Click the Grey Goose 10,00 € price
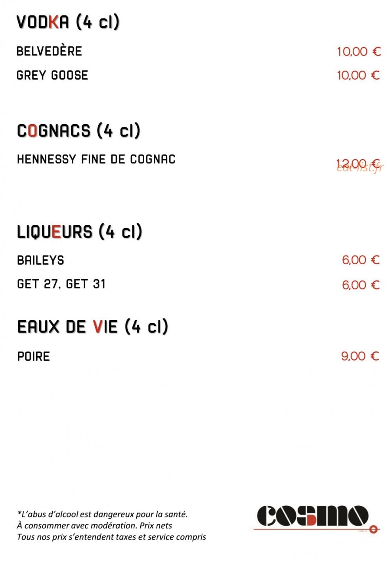The width and height of the screenshot is (392, 561). coord(359,75)
